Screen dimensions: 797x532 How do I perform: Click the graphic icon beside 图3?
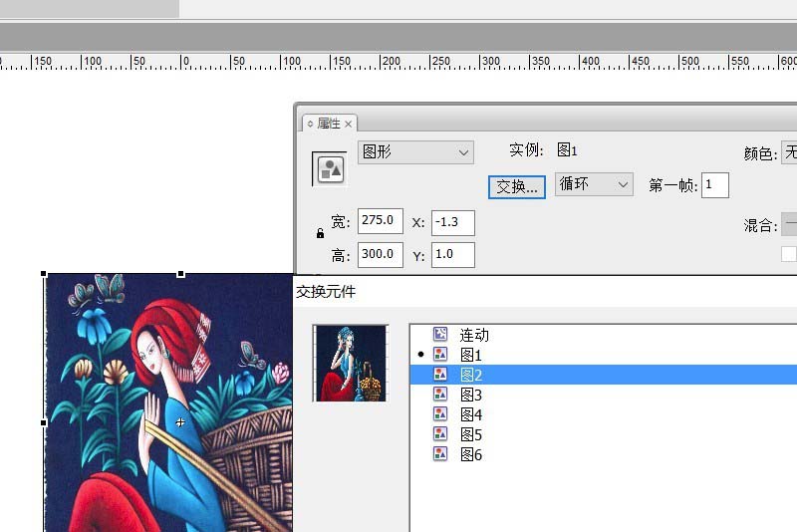[x=440, y=394]
